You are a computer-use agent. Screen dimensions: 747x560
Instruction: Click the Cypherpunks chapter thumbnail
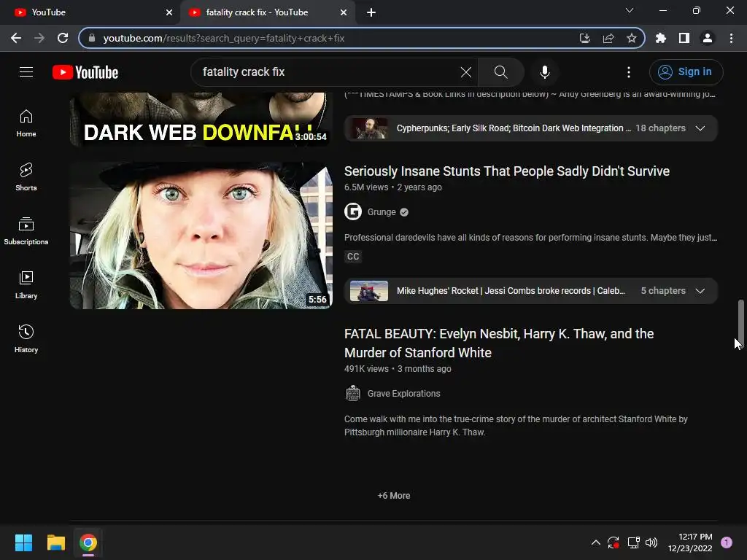pyautogui.click(x=369, y=128)
